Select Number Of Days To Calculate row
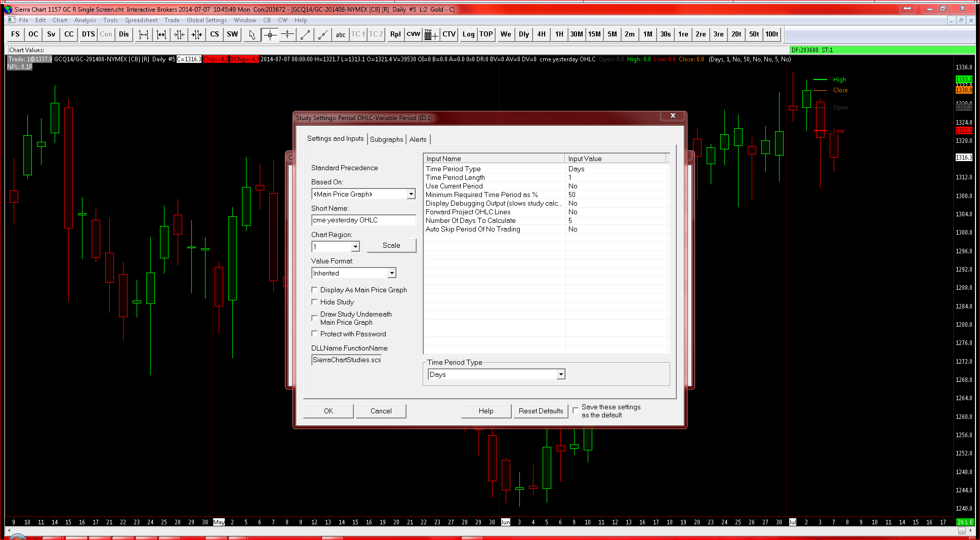 [x=547, y=220]
